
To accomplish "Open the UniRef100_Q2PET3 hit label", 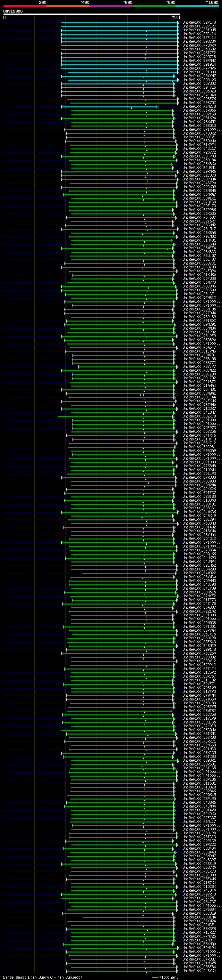I will point(199,23).
